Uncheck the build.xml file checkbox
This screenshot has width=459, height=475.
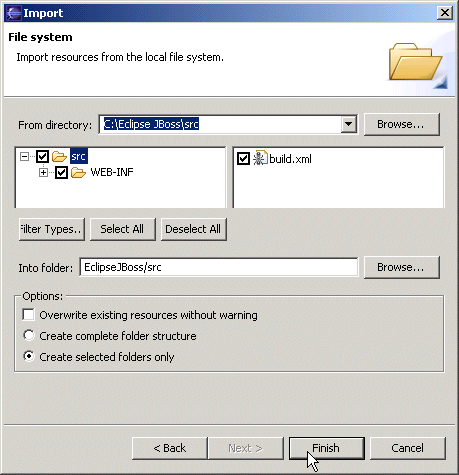pos(243,159)
